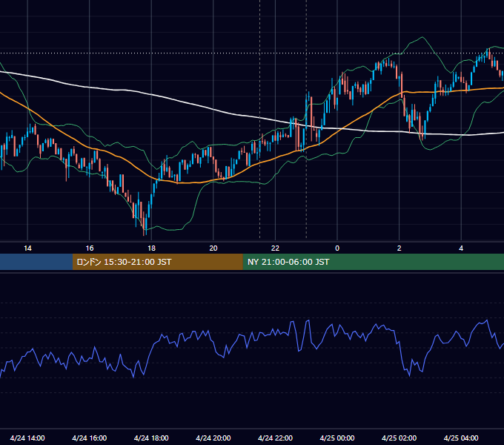Click the hour label 4 on price chart axis
Viewport: 504px width, 445px height.
pyautogui.click(x=461, y=248)
